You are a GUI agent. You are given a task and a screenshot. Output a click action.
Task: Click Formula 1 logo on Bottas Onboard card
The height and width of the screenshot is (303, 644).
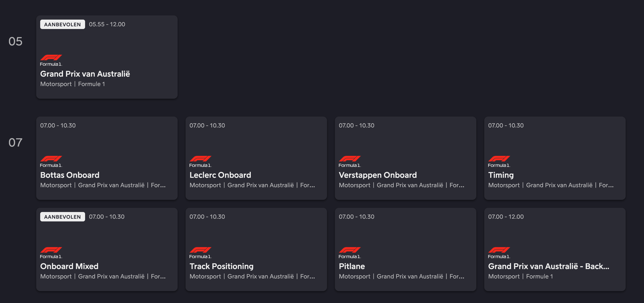click(51, 161)
